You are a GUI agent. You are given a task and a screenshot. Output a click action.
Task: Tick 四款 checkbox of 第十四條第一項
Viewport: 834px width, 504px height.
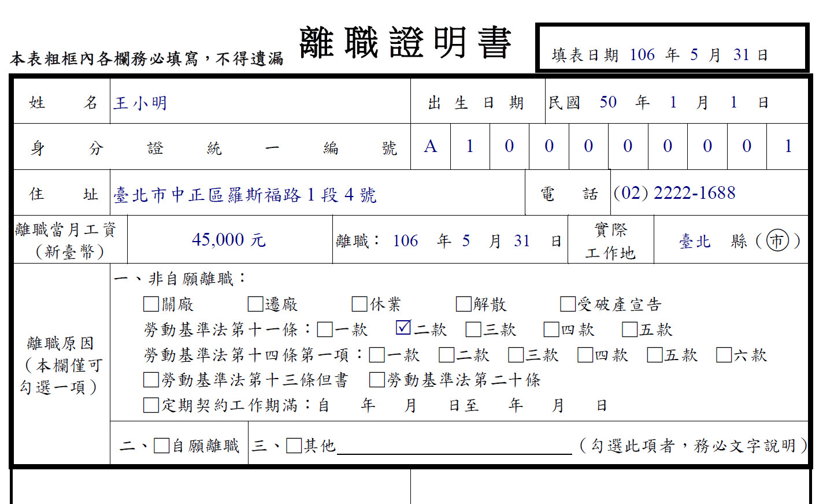(x=585, y=355)
